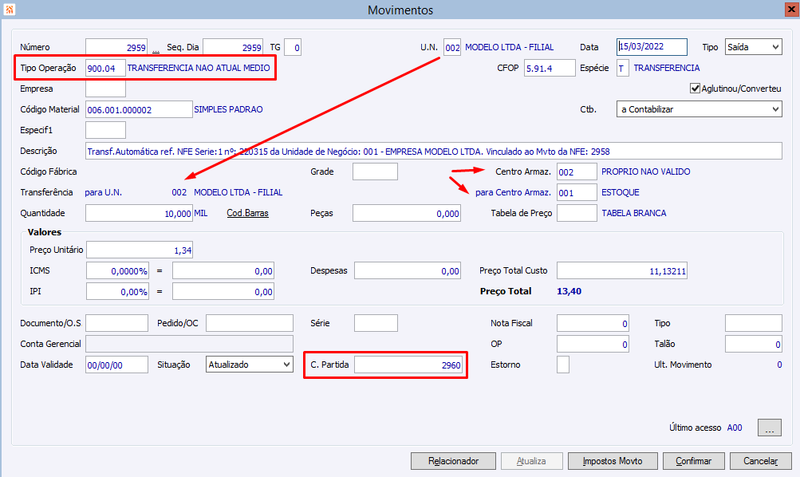The width and height of the screenshot is (800, 477).
Task: Click the Último acesso value A00
Action: point(735,428)
